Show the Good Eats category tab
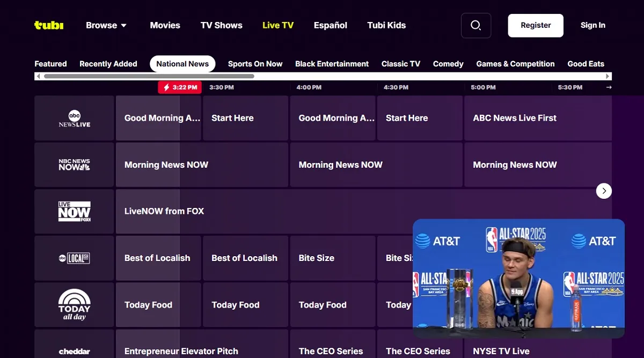 (586, 64)
